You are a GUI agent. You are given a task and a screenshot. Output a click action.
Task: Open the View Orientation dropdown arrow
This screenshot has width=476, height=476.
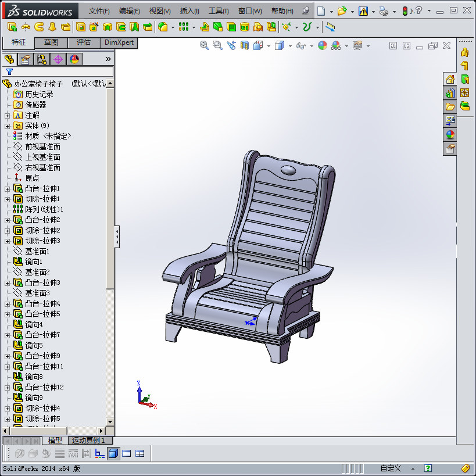pos(269,46)
